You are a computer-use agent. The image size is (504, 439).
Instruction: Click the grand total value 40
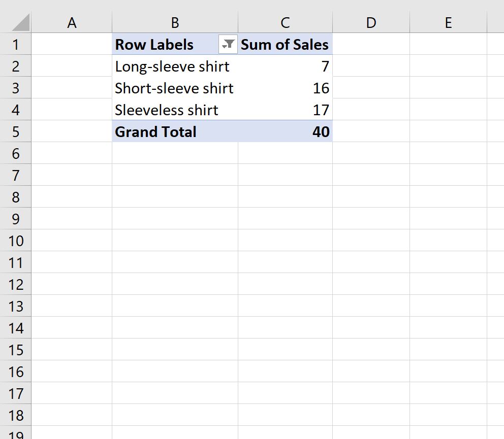(x=285, y=131)
